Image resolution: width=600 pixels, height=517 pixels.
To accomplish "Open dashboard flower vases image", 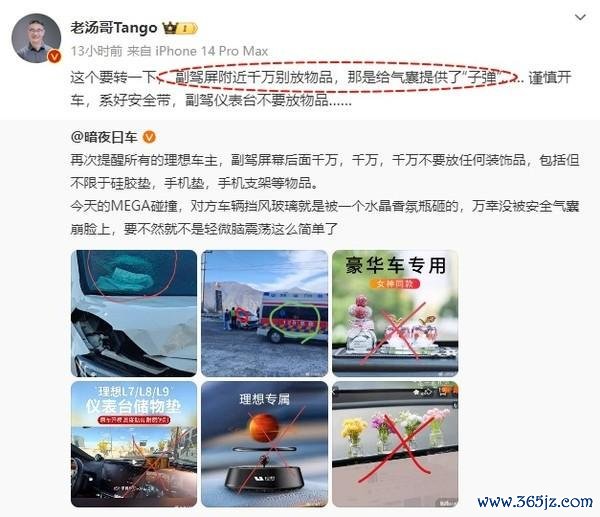I will pos(395,444).
